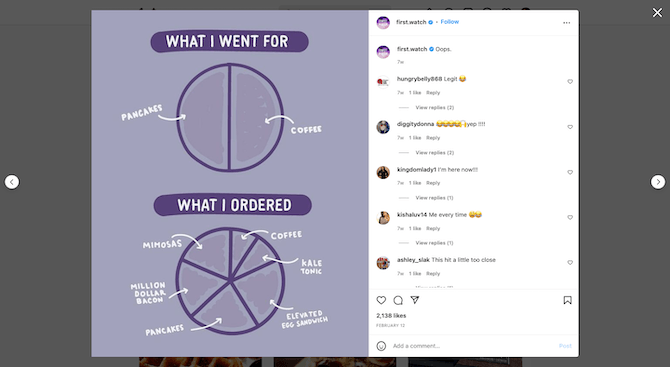Expand View replies (2) under diggitydonna
The image size is (670, 367).
[435, 153]
